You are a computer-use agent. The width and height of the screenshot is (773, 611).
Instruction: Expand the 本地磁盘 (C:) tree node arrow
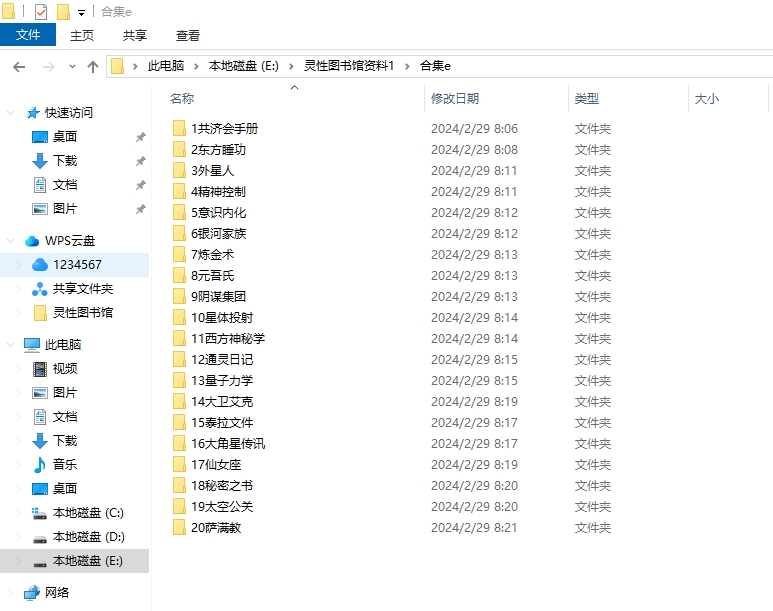click(x=19, y=512)
